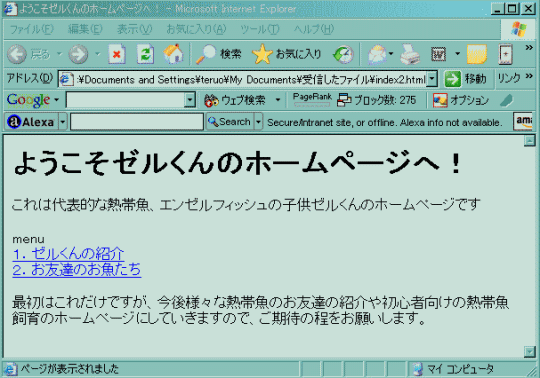Viewport: 540px width, 378px height.
Task: Click the IE icon in title bar
Action: (10, 8)
